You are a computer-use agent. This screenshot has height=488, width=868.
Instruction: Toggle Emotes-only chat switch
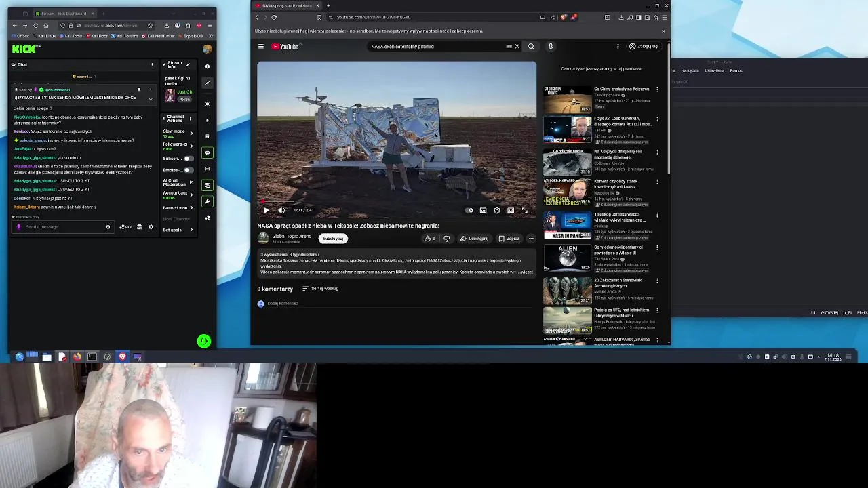(x=188, y=170)
